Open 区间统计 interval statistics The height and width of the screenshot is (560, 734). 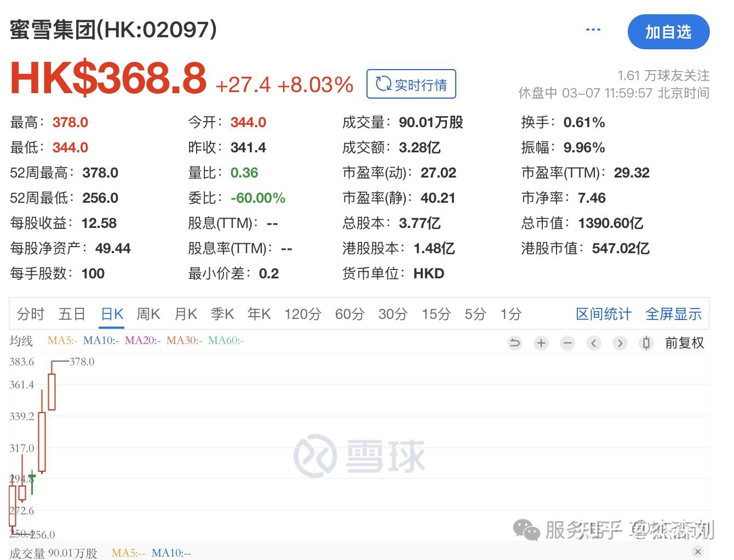603,313
